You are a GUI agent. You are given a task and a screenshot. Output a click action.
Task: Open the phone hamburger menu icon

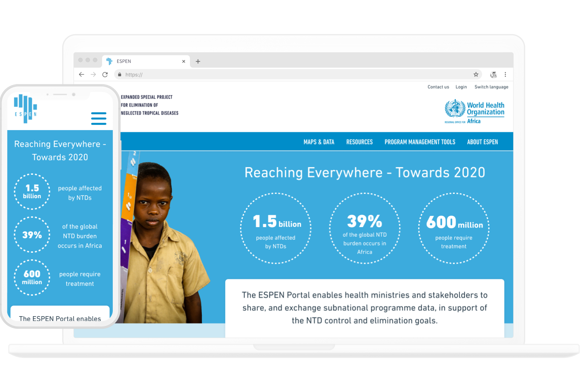98,118
